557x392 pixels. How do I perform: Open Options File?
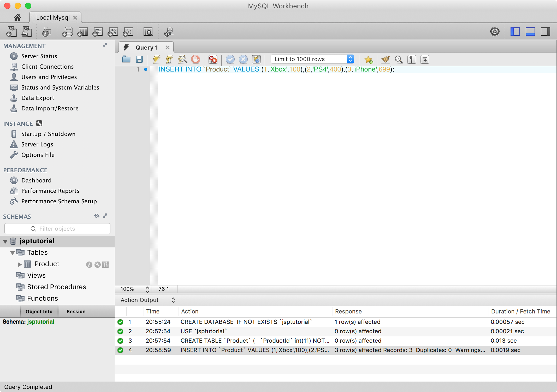tap(38, 155)
